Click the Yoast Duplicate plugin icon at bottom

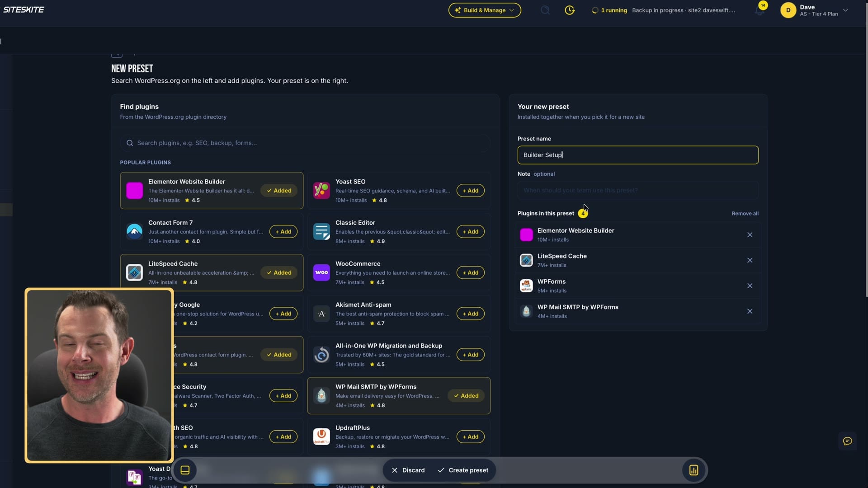134,477
